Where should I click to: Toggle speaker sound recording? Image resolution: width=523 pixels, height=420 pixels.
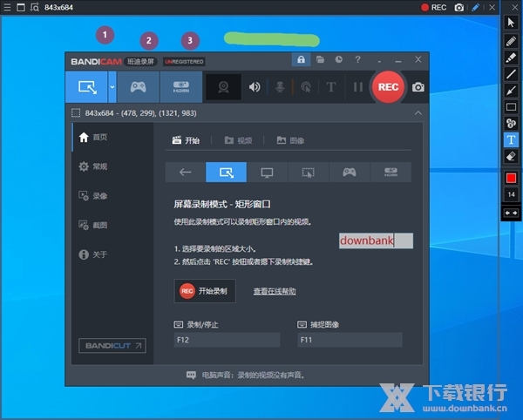pyautogui.click(x=255, y=87)
